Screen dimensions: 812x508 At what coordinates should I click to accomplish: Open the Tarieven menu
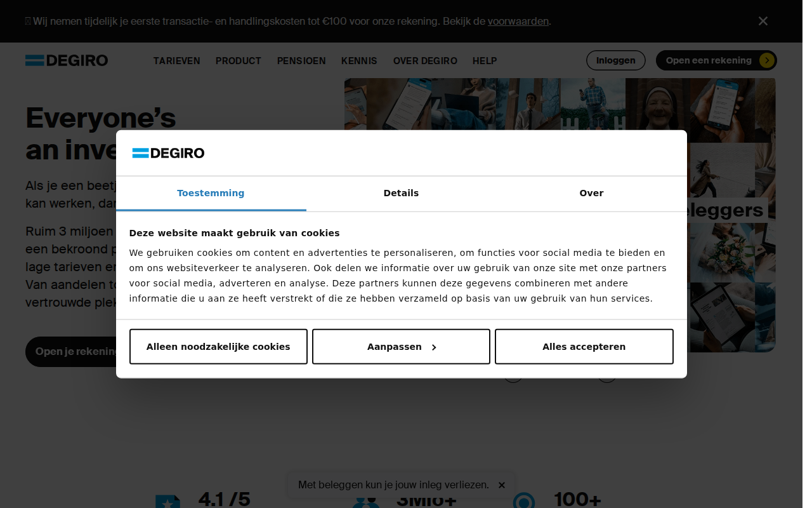176,61
